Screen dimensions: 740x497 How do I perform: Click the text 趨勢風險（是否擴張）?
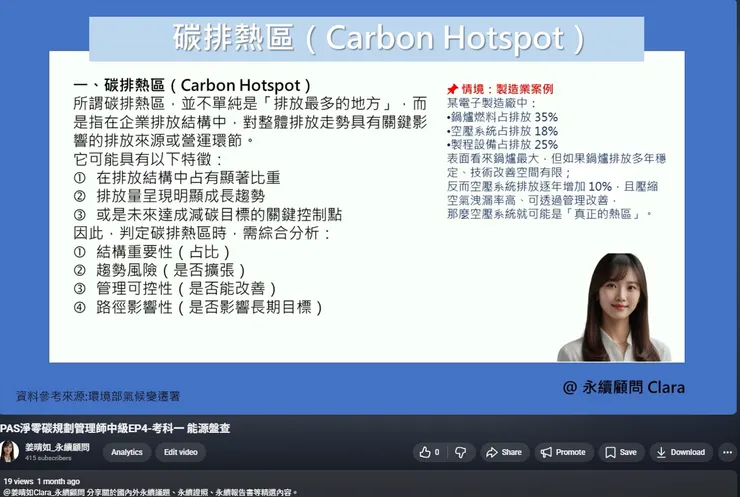pos(171,270)
